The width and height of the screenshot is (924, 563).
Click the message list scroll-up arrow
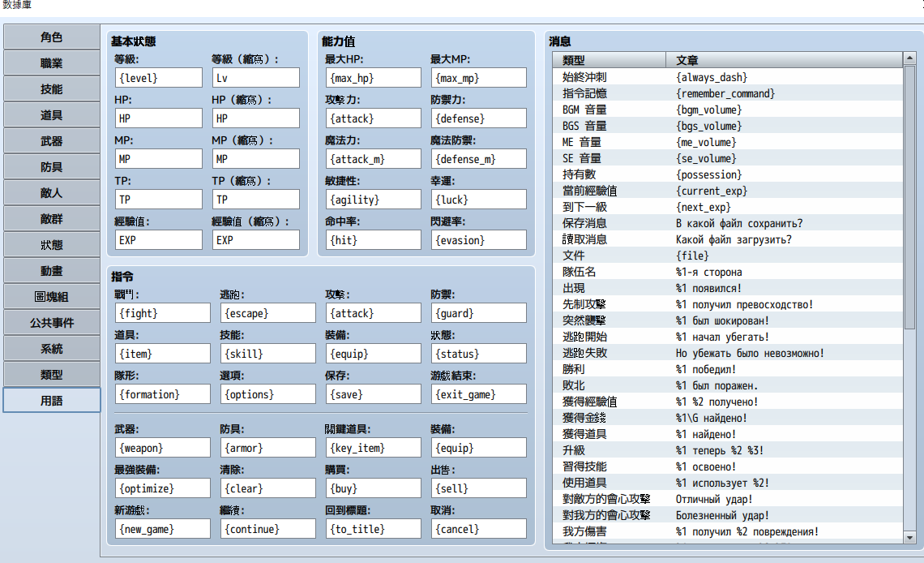point(910,58)
